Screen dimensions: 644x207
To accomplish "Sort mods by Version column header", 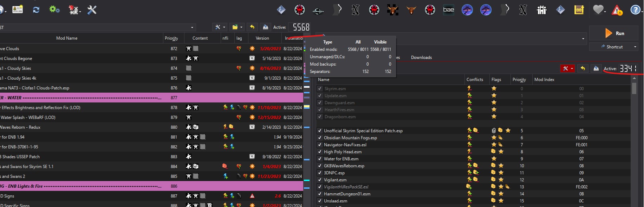I will click(262, 38).
